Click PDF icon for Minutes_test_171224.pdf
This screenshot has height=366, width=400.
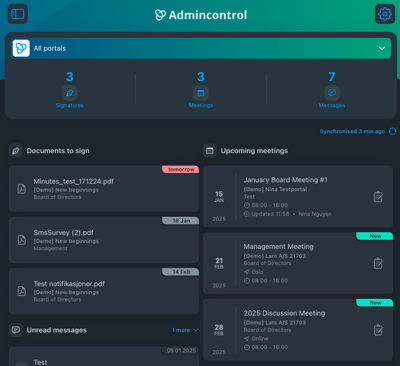[x=22, y=189]
